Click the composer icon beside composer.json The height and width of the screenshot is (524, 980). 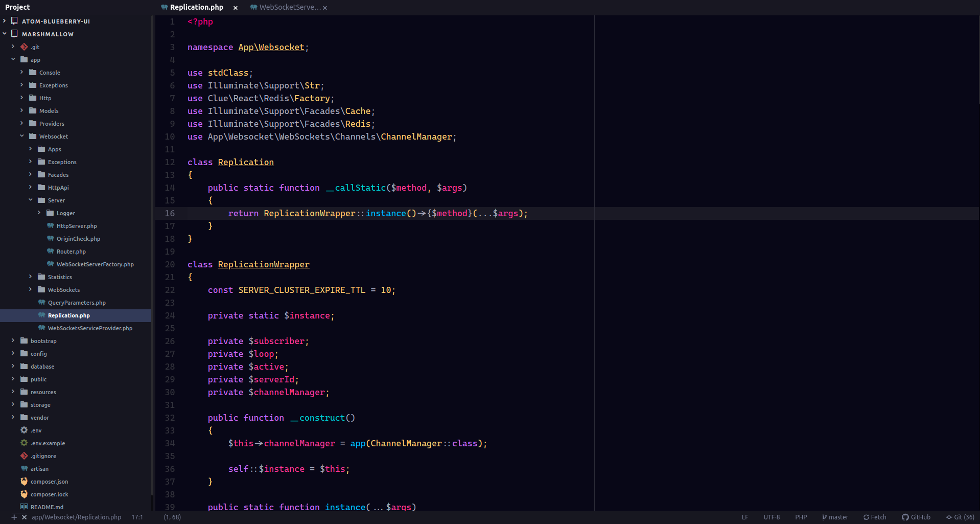point(24,482)
